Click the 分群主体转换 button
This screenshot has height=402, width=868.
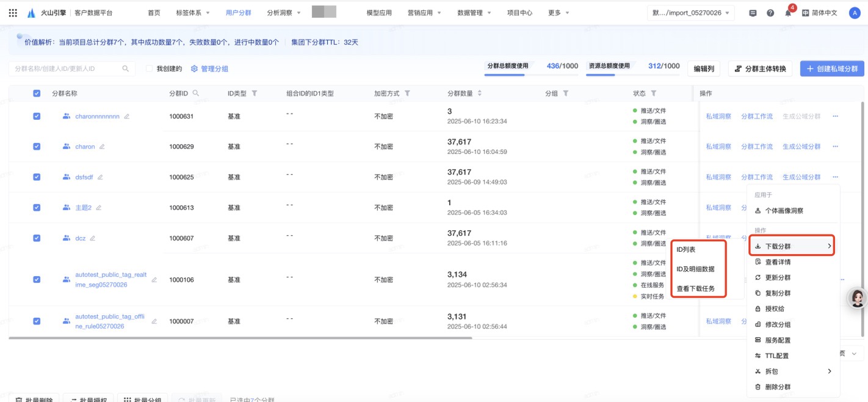[x=760, y=68]
